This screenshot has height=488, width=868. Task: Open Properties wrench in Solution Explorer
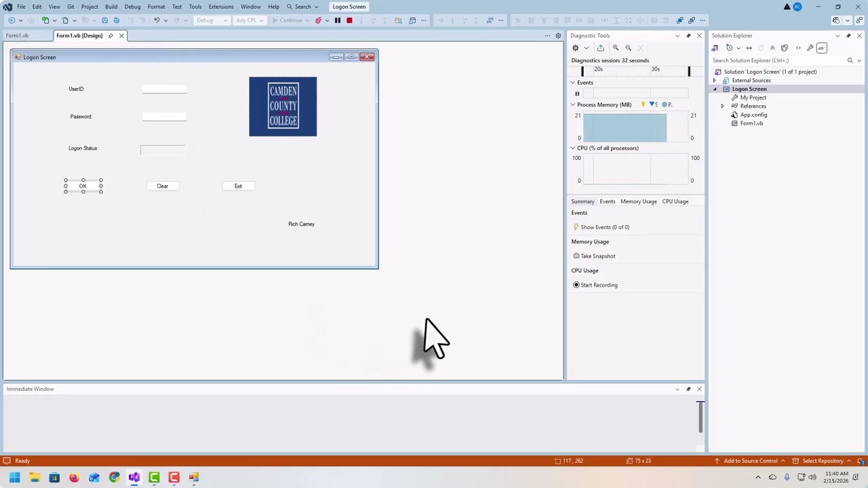point(810,48)
